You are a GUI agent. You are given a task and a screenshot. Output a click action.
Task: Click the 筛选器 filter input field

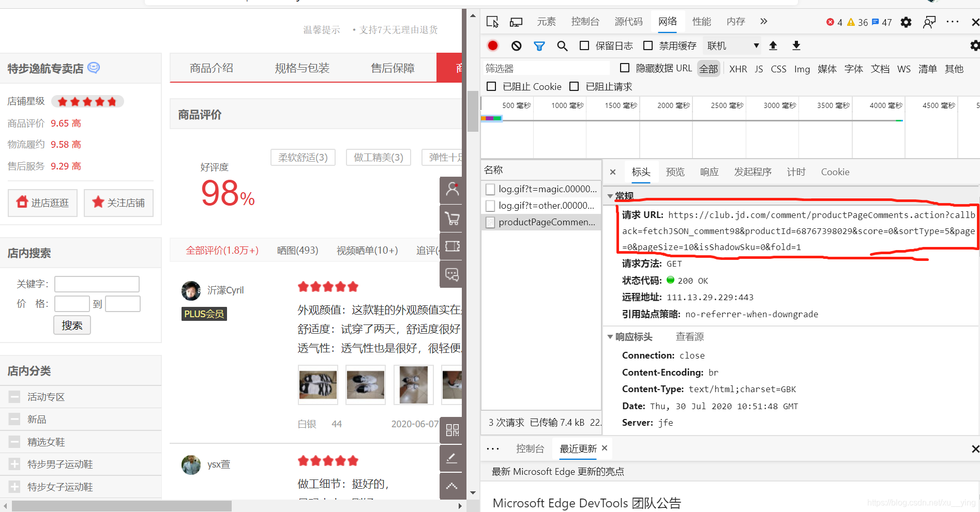[546, 68]
